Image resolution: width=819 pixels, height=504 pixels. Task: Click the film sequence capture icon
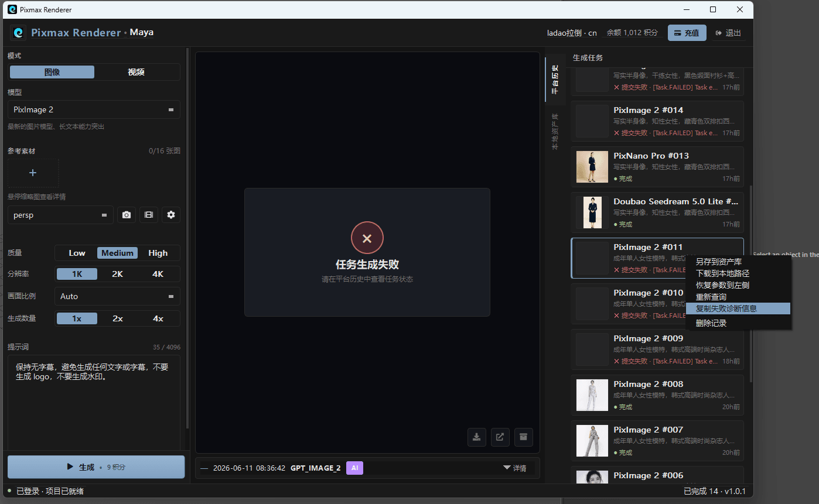[149, 215]
